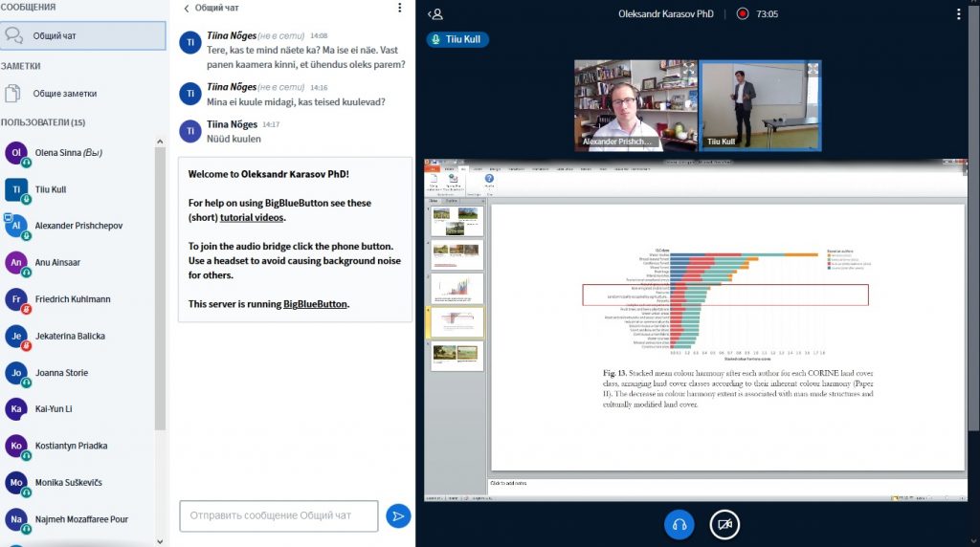Click the red recording indicator
The width and height of the screenshot is (980, 547).
tap(742, 14)
